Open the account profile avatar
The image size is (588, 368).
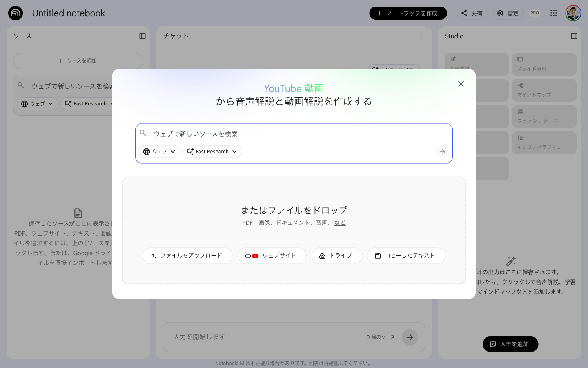tap(573, 13)
